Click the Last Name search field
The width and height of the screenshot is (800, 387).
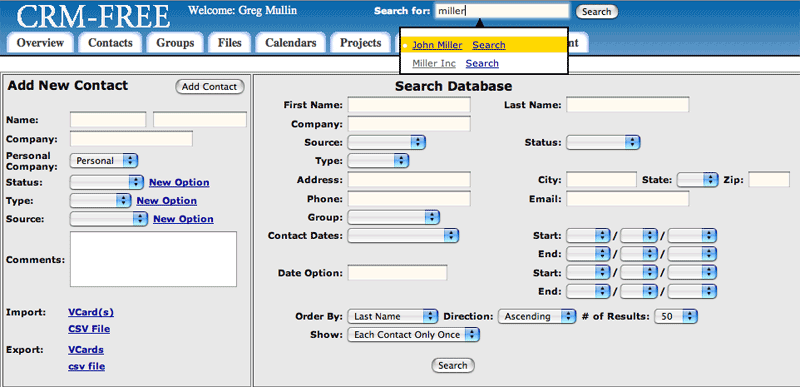(x=628, y=105)
